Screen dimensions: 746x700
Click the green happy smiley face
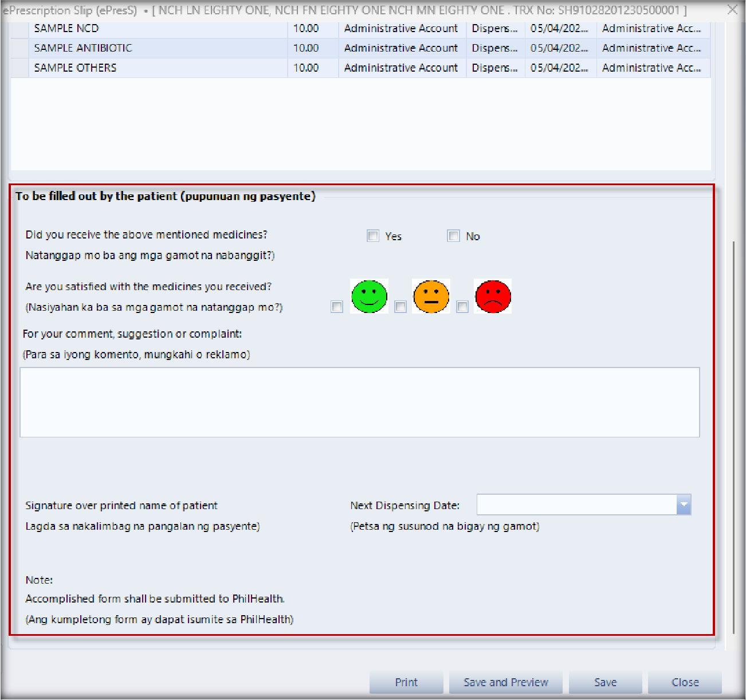click(369, 296)
